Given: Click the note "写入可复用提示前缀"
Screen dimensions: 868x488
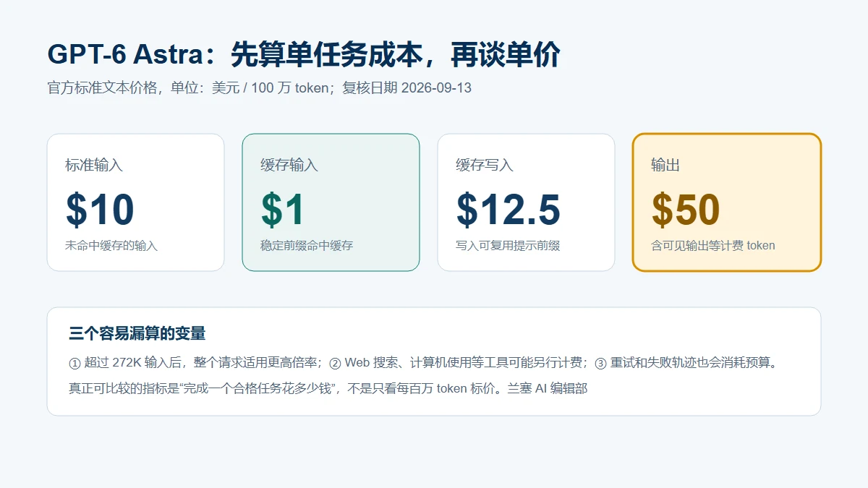Looking at the screenshot, I should pos(508,246).
